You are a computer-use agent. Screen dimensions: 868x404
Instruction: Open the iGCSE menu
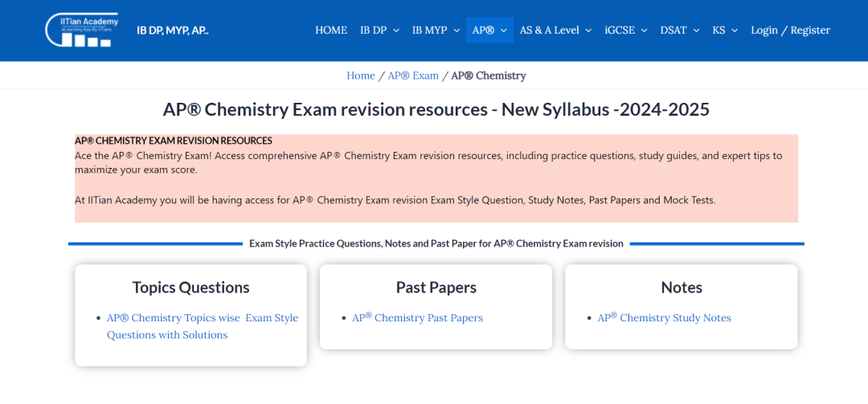(x=620, y=30)
